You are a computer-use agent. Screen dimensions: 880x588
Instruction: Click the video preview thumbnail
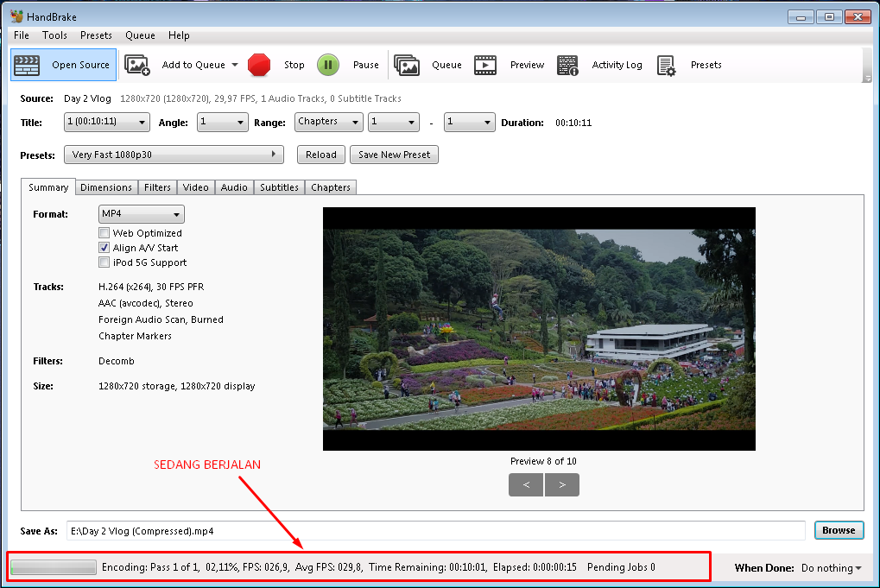539,329
